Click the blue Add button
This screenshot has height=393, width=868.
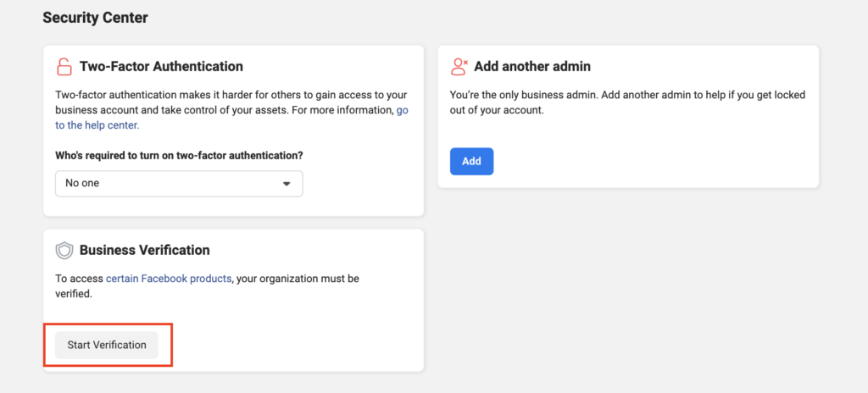[471, 161]
